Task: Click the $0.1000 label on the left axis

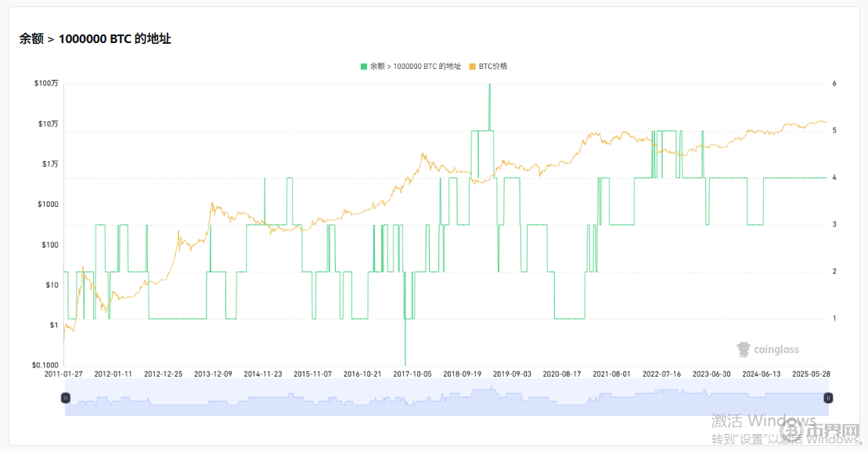Action: pyautogui.click(x=45, y=365)
